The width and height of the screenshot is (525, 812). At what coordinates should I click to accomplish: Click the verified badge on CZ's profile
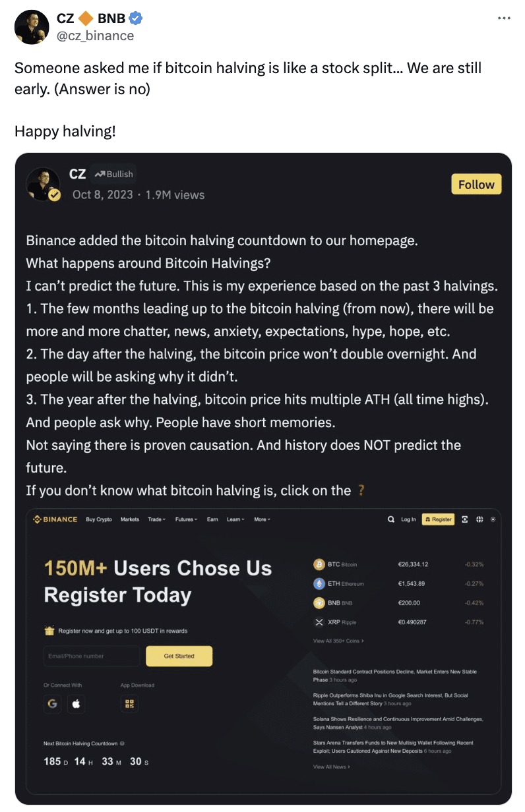tap(55, 196)
